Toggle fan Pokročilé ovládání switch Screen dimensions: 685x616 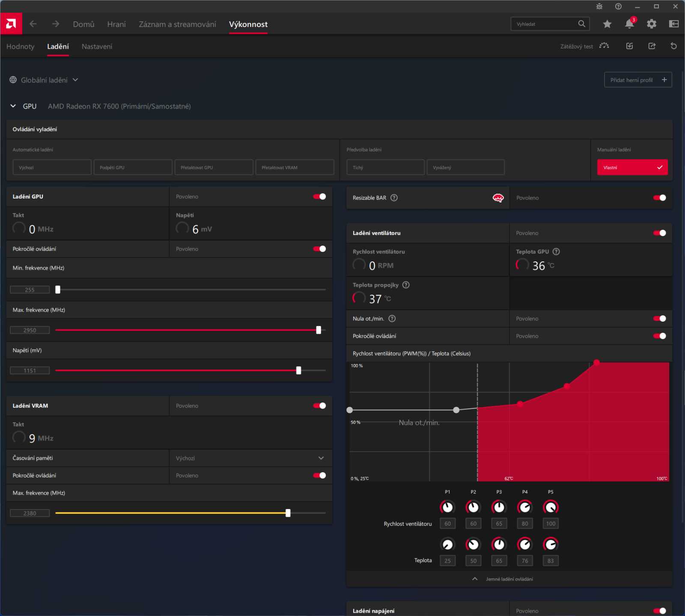click(x=659, y=336)
